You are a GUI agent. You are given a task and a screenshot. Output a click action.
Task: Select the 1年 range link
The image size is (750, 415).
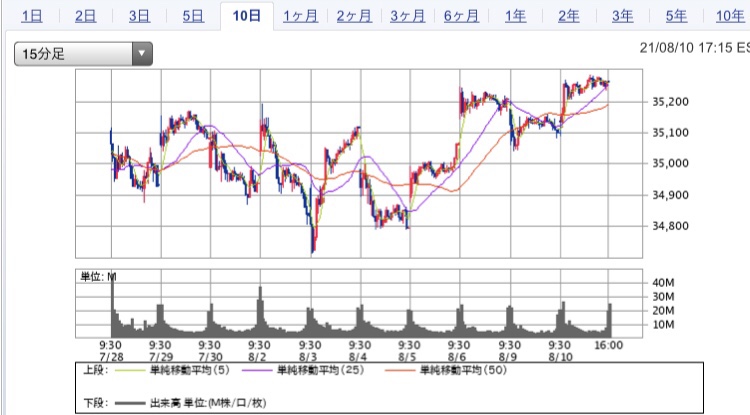pos(515,16)
